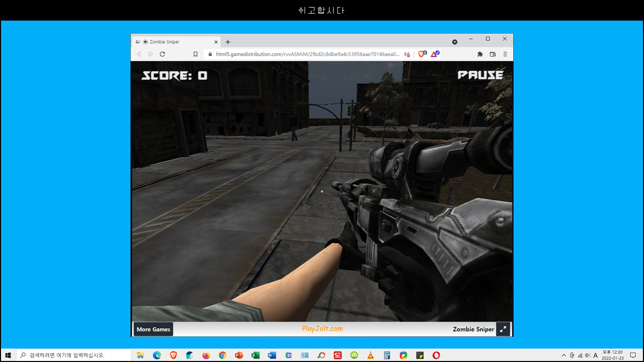Open the Brave Rewards triangle icon
Screen dimensions: 644x362
[x=435, y=54]
